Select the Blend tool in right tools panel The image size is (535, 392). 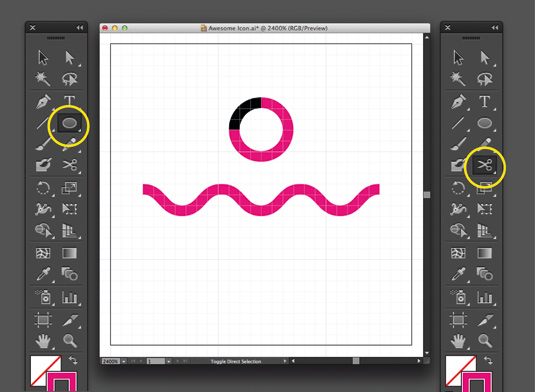point(485,274)
